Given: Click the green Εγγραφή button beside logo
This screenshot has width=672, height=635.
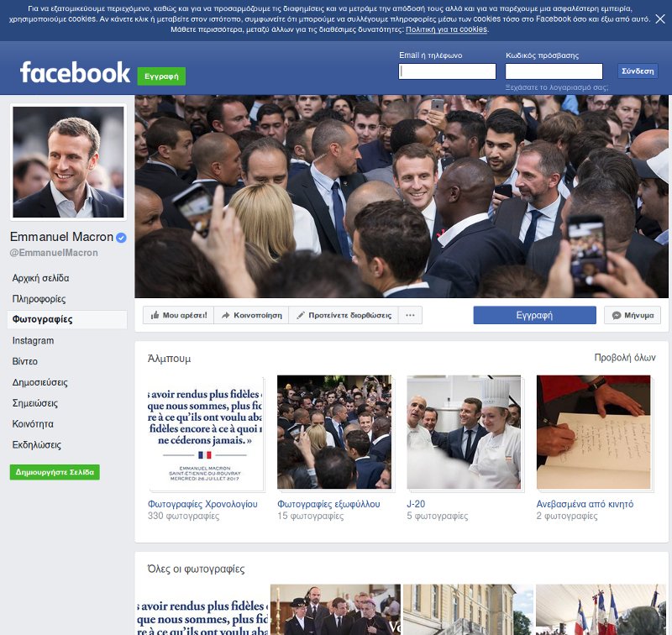Looking at the screenshot, I should click(161, 76).
